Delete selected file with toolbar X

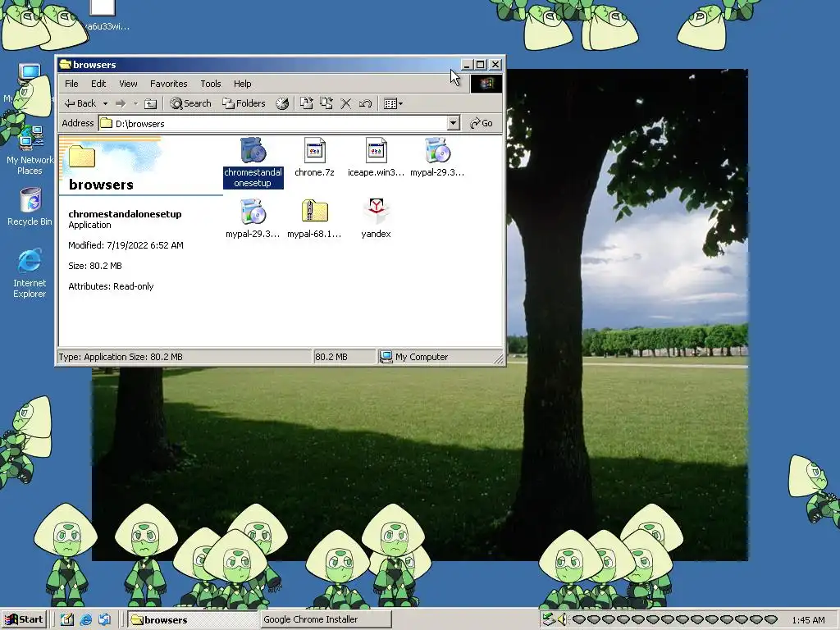(346, 103)
